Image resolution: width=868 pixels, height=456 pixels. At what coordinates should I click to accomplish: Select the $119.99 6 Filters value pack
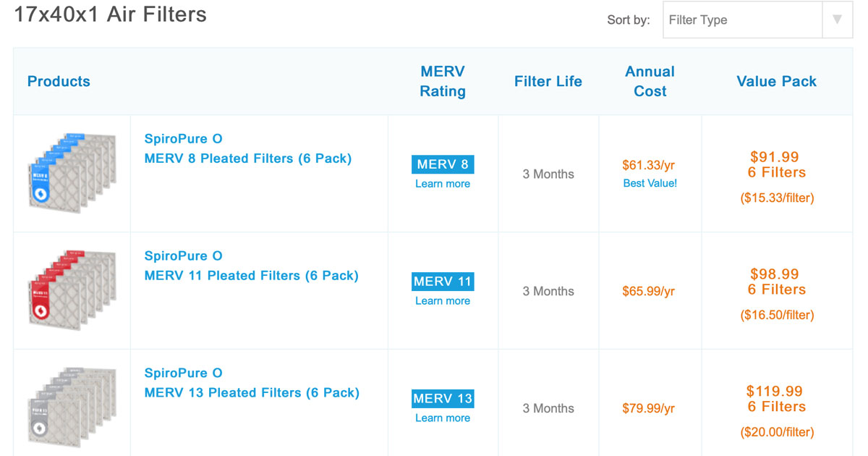[777, 400]
